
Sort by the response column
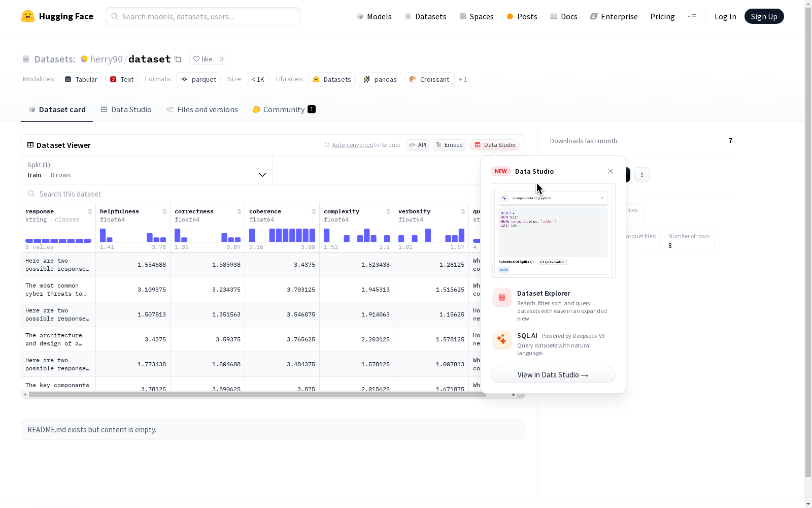90,211
